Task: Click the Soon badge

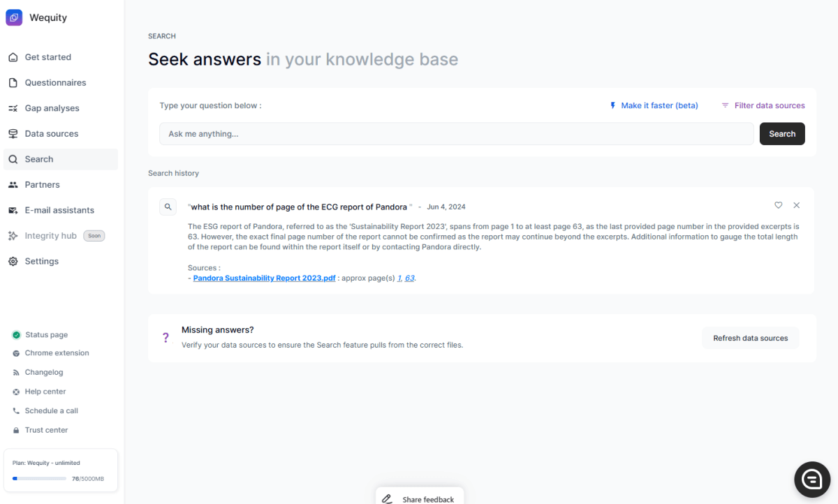Action: (94, 236)
